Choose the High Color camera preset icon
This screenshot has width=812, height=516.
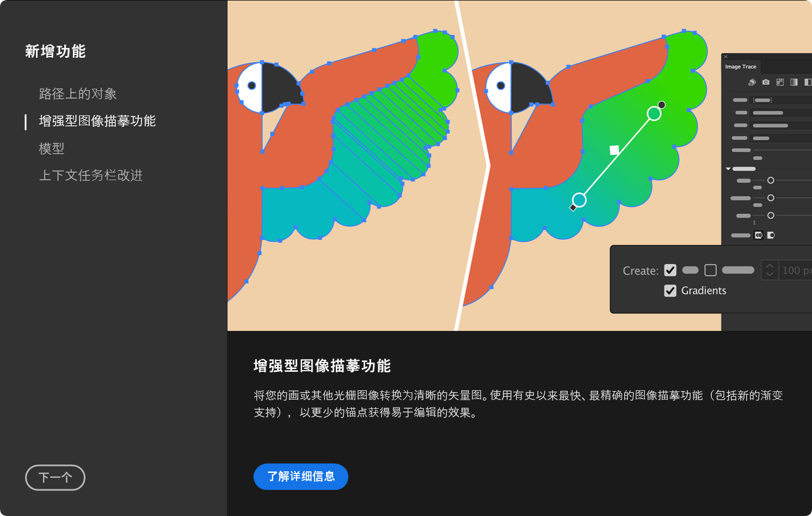(766, 82)
